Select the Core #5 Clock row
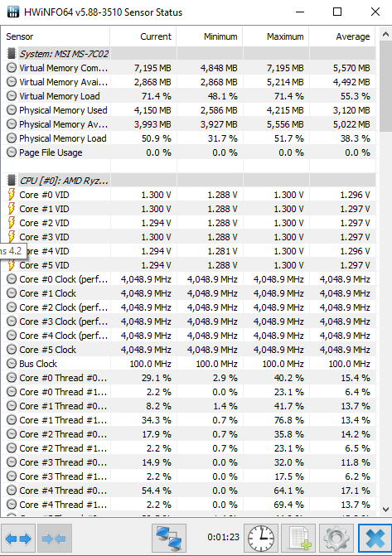Screen dimensions: 392x556 click(x=189, y=350)
